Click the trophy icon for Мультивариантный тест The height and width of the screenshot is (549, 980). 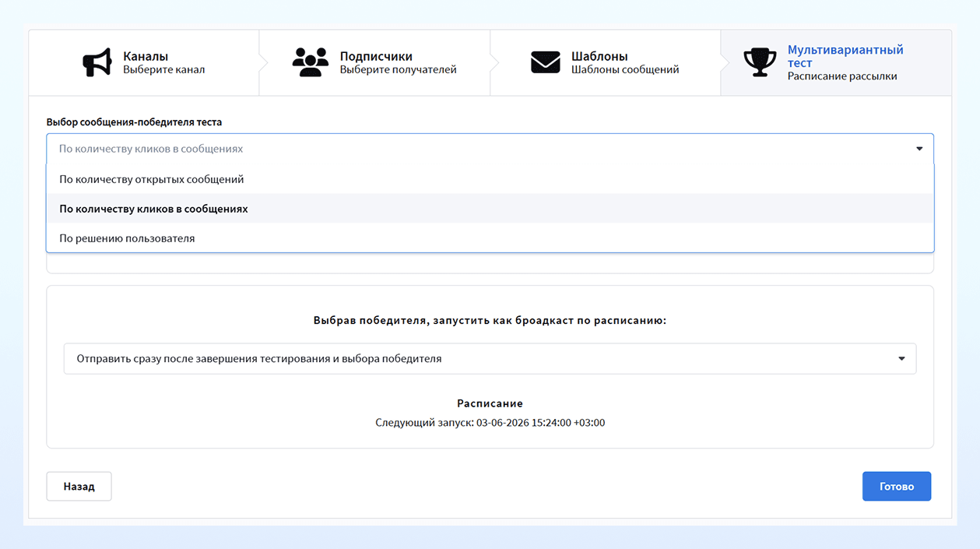click(x=760, y=63)
